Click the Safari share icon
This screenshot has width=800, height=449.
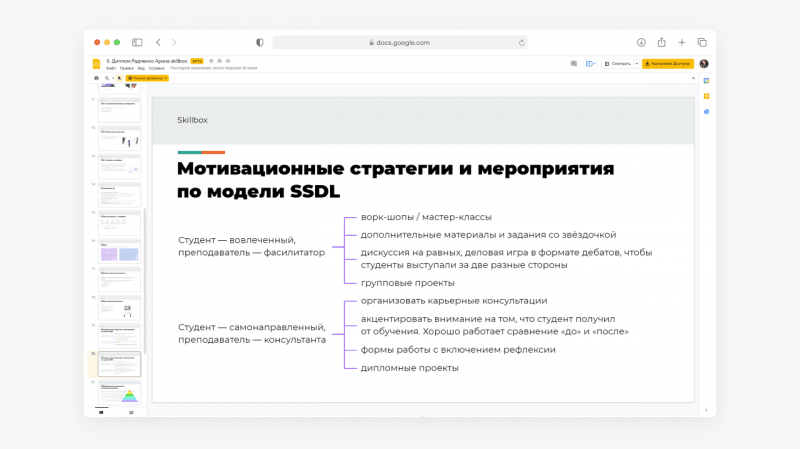pyautogui.click(x=662, y=42)
